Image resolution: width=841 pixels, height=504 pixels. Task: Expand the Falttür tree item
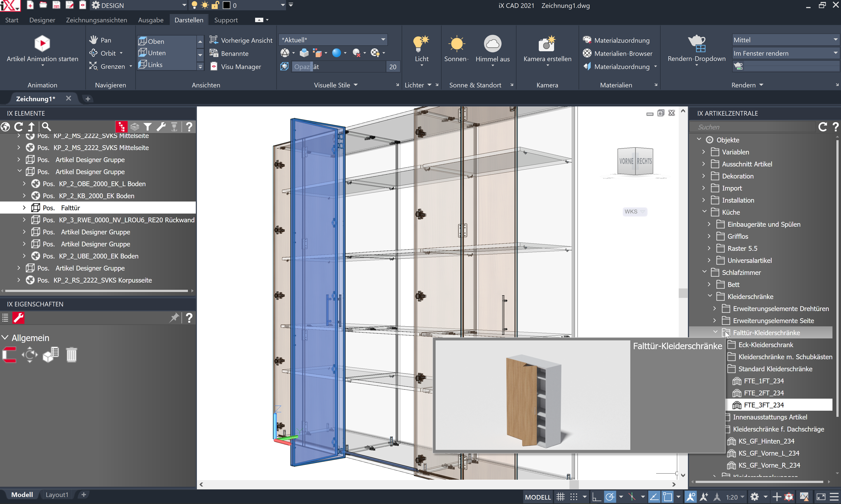click(24, 207)
